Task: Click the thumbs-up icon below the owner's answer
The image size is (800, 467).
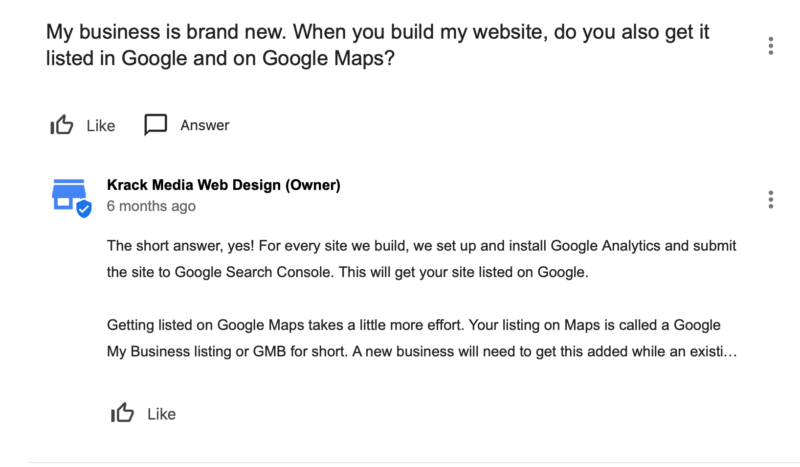Action: click(x=122, y=413)
